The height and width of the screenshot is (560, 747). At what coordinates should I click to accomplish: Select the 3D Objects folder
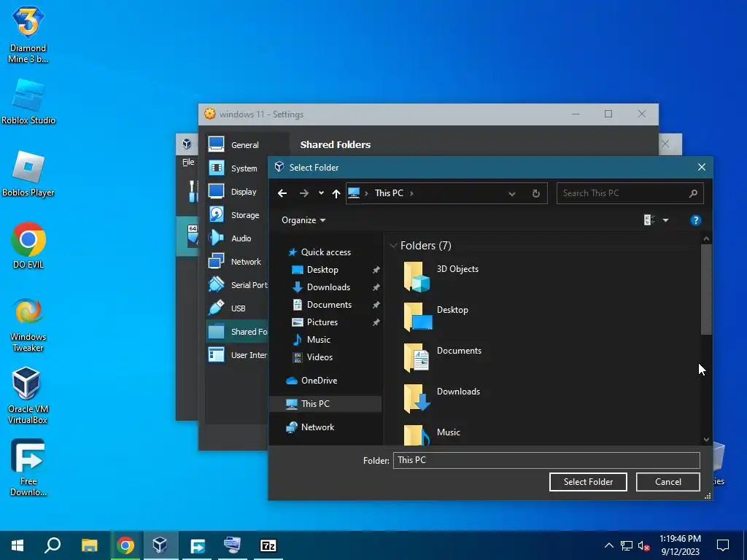[x=441, y=276]
